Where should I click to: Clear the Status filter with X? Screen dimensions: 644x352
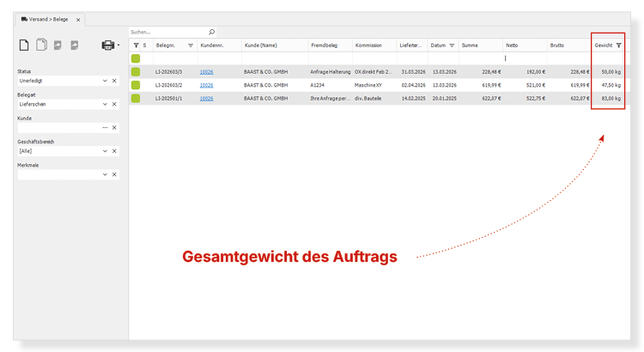point(114,80)
